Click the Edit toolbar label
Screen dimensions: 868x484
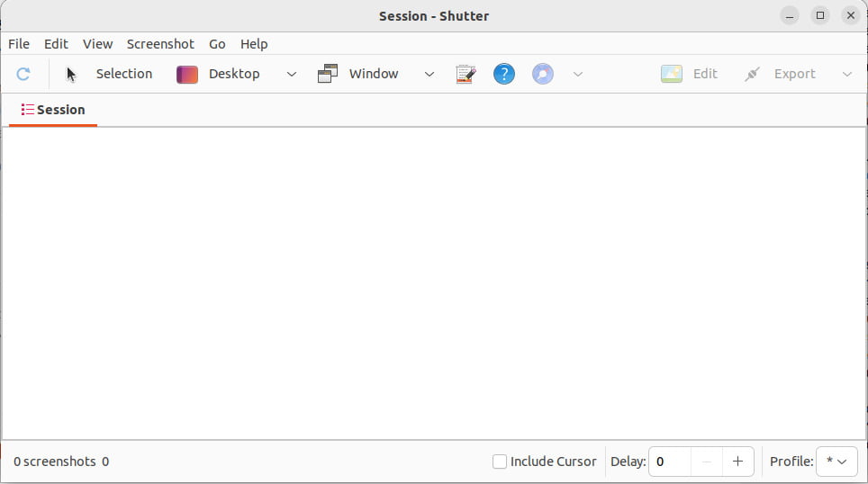(705, 74)
